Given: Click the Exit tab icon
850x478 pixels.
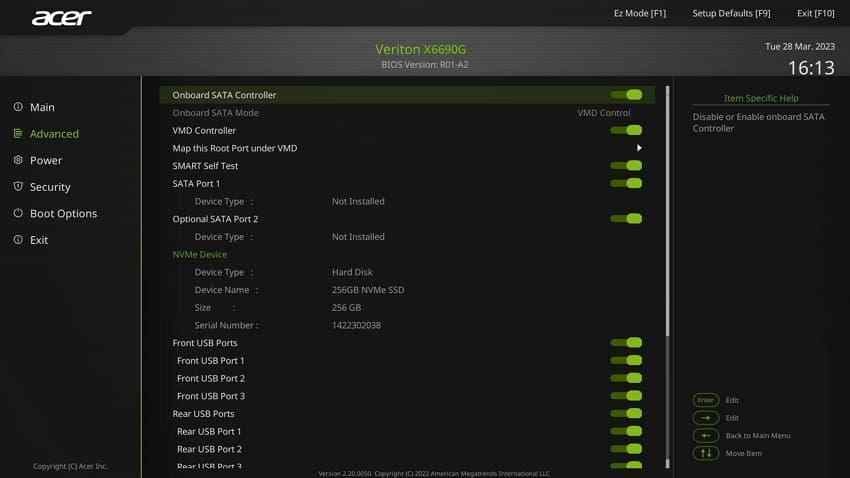Looking at the screenshot, I should (x=18, y=240).
